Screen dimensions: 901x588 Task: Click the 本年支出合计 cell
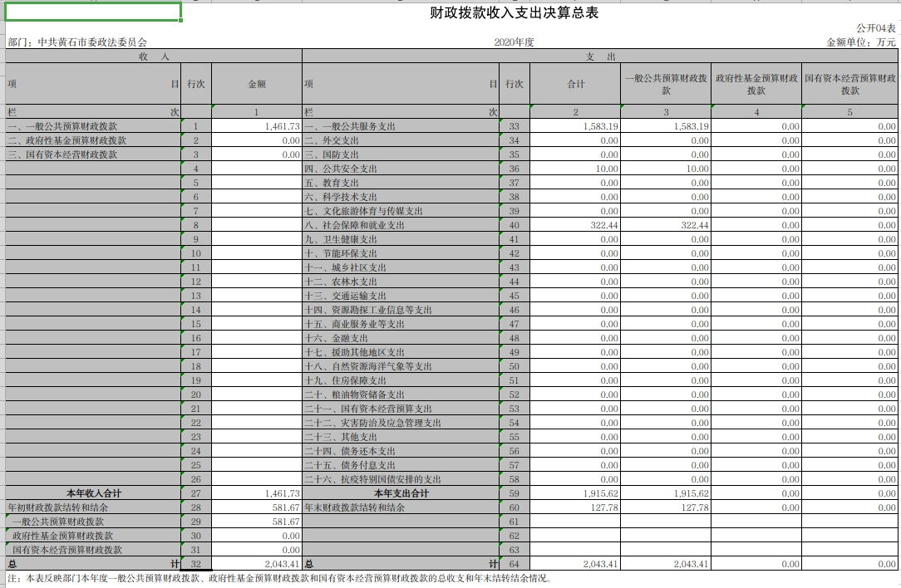coord(401,493)
